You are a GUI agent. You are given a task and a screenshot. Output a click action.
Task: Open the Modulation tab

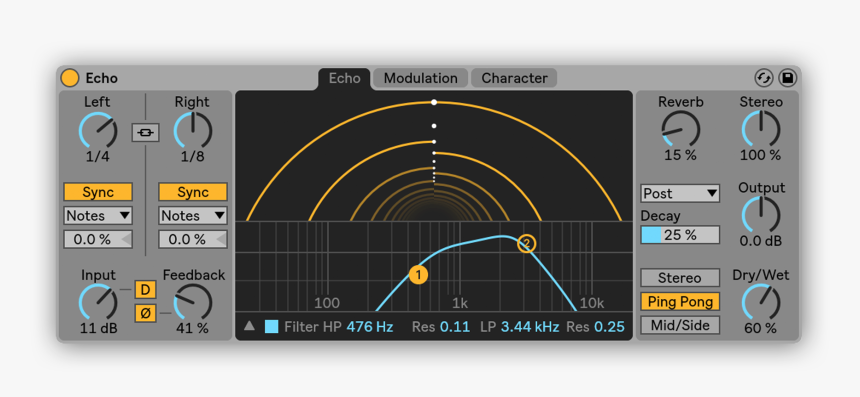420,78
